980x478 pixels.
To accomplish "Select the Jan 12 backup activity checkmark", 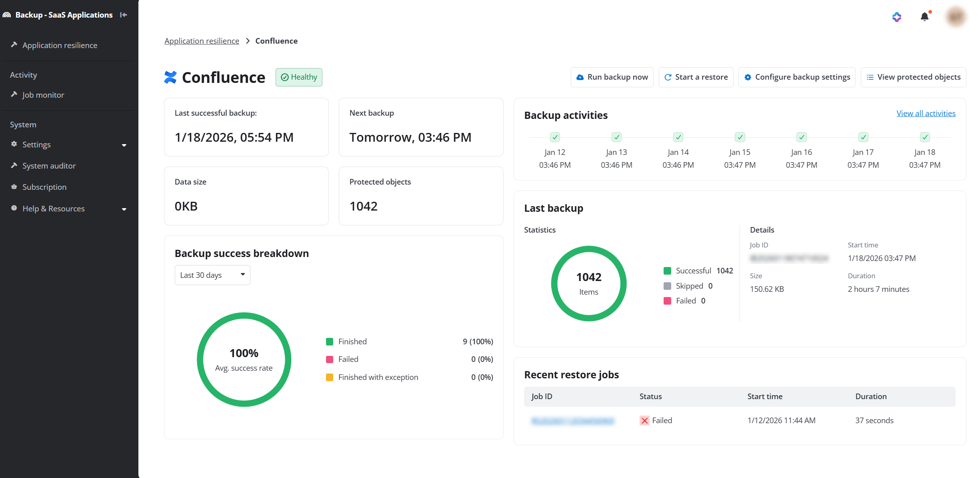I will tap(555, 137).
